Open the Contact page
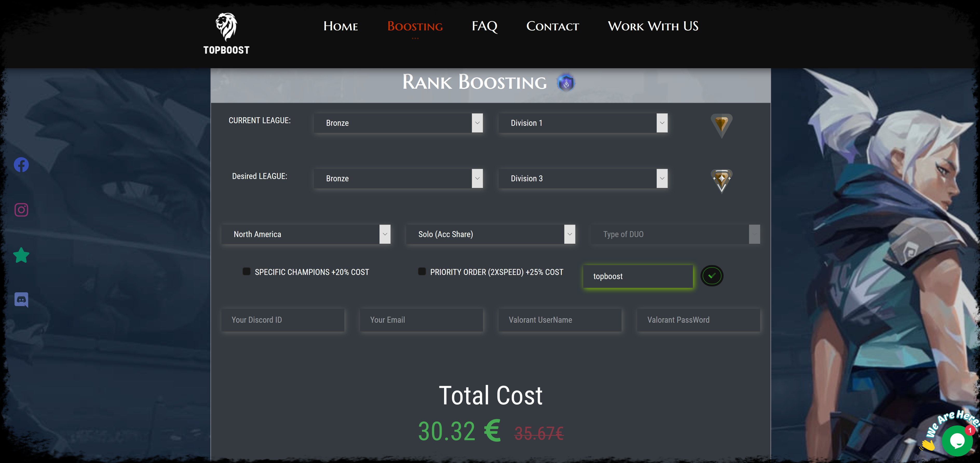The width and height of the screenshot is (980, 463). 552,26
